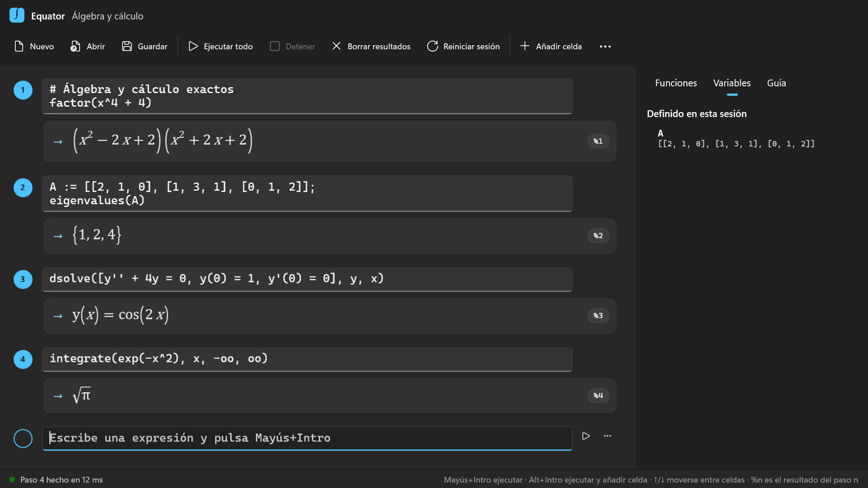The image size is (868, 488).
Task: Select the Variables tab
Action: pos(732,83)
